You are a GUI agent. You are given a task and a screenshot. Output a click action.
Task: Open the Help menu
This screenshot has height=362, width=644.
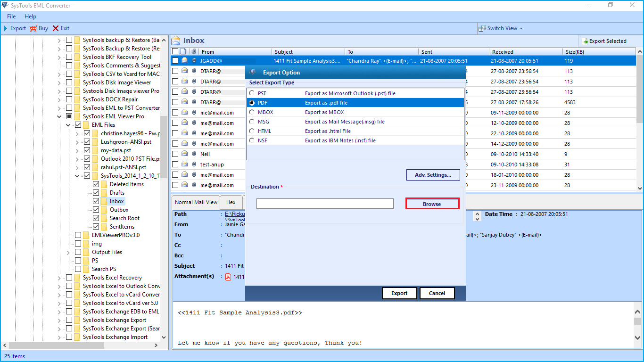tap(30, 16)
